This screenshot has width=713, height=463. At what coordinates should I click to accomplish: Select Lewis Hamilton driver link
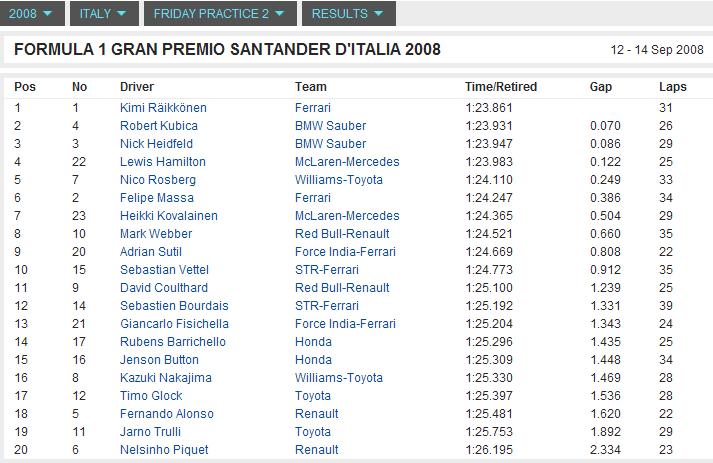(x=162, y=162)
